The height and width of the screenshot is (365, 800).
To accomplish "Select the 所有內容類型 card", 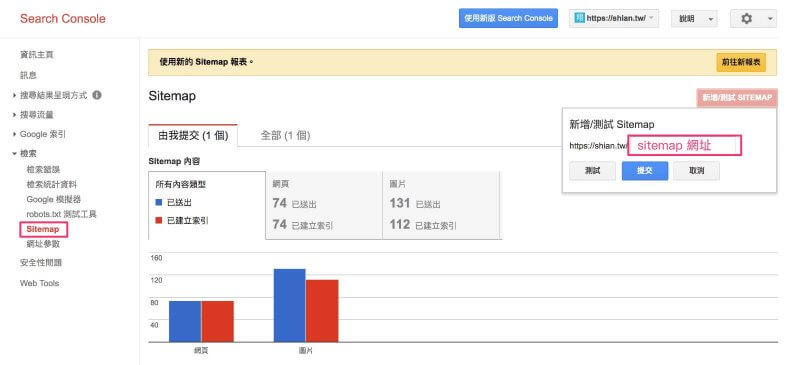I will [207, 205].
